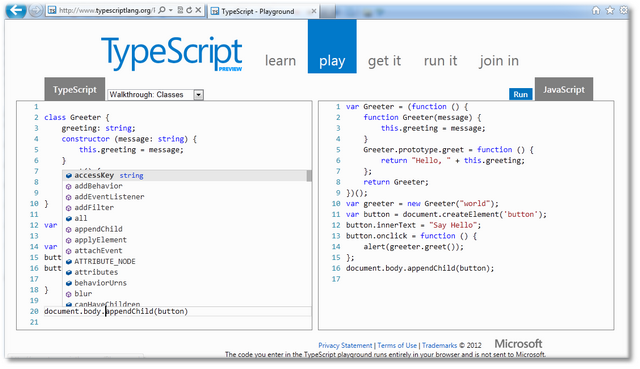Open the play navigation item
640x369 pixels.
point(332,46)
